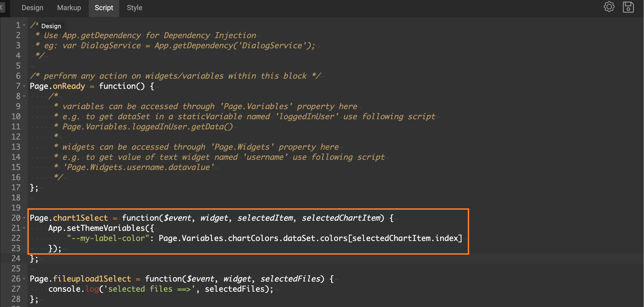Image resolution: width=644 pixels, height=307 pixels.
Task: Click the active Script tab
Action: [104, 7]
